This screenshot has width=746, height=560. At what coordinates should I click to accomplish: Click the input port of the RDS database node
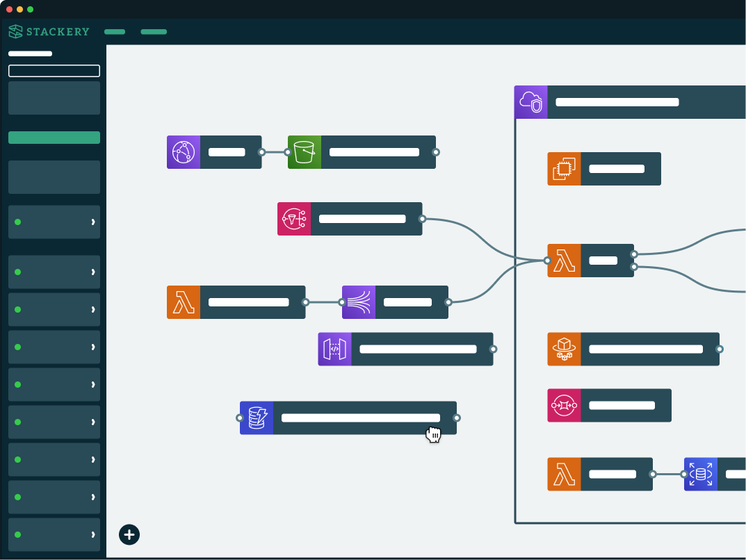coord(684,475)
